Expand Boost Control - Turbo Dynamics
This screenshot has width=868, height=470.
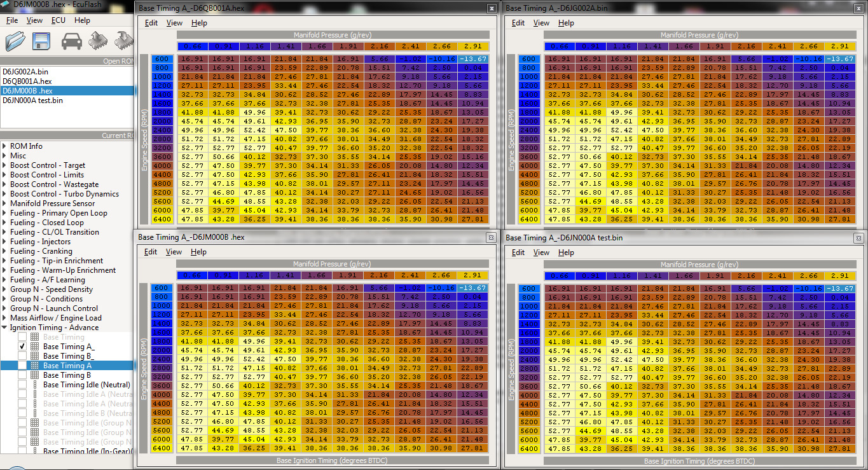pos(5,194)
